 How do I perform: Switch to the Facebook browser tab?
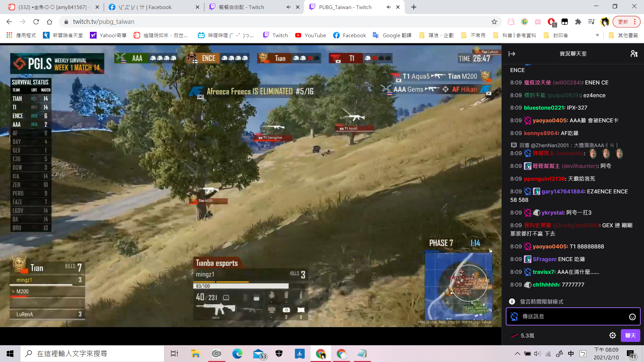click(154, 7)
